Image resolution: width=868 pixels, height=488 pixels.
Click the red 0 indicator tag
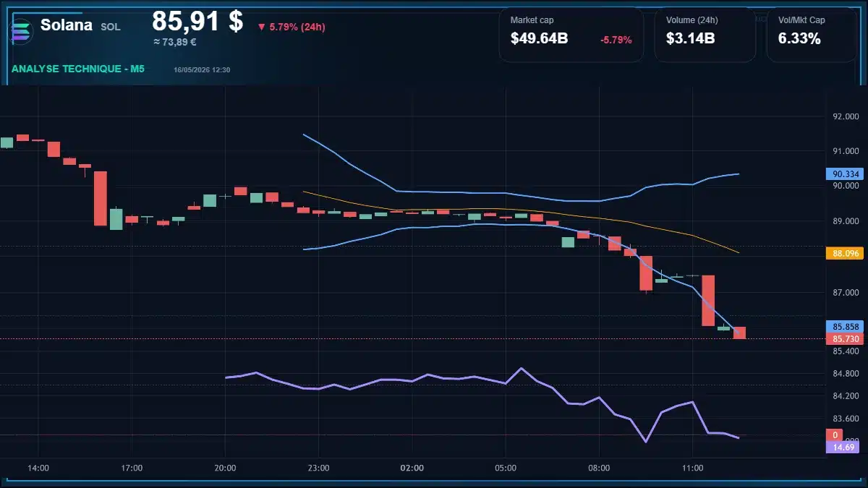[835, 435]
